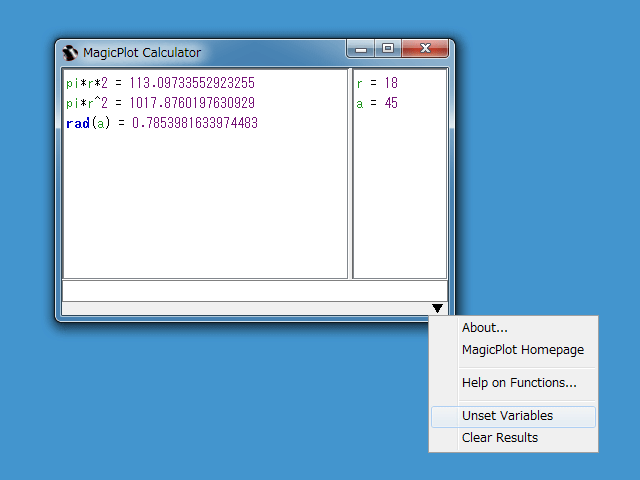
Task: Select Unset Variables in the menu
Action: pyautogui.click(x=513, y=416)
